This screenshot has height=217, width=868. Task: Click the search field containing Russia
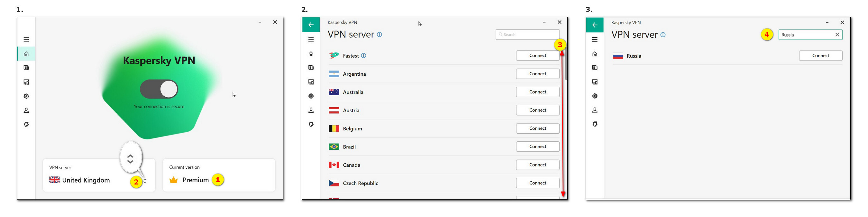tap(806, 35)
